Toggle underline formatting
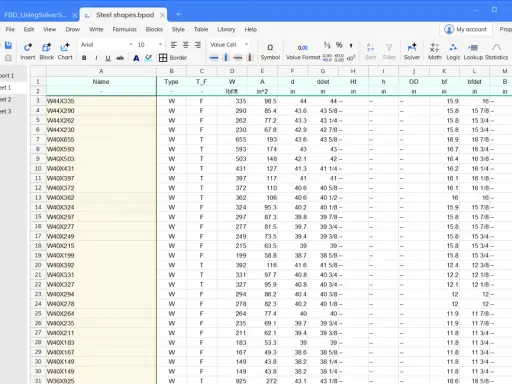 108,58
